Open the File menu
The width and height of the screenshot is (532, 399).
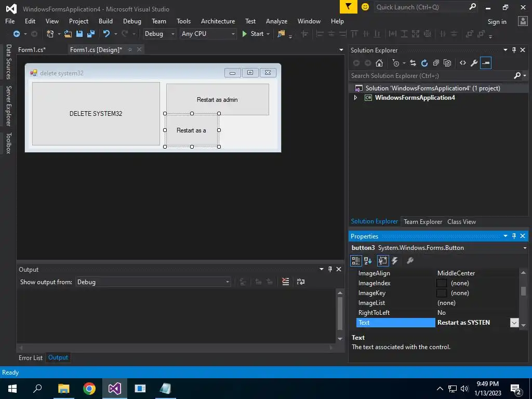(10, 21)
